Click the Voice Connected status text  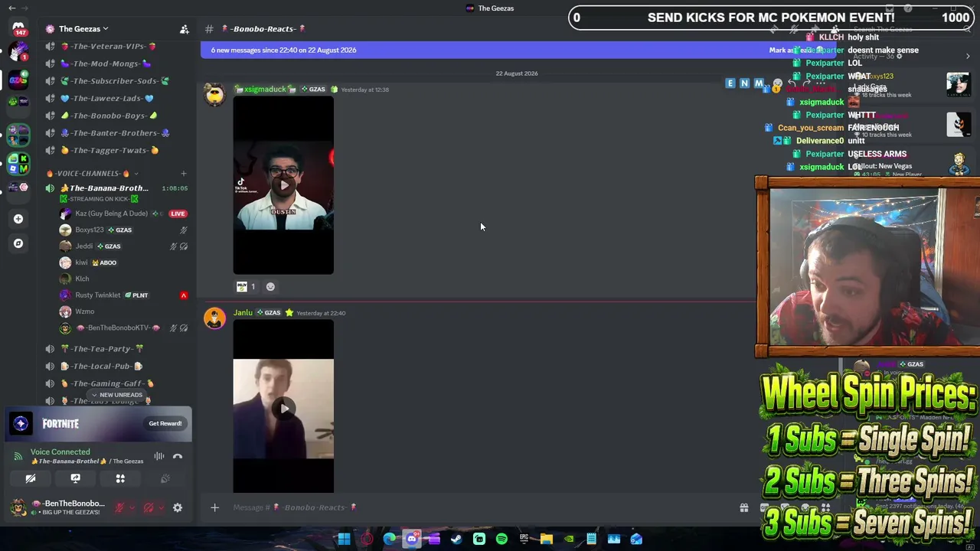tap(60, 452)
